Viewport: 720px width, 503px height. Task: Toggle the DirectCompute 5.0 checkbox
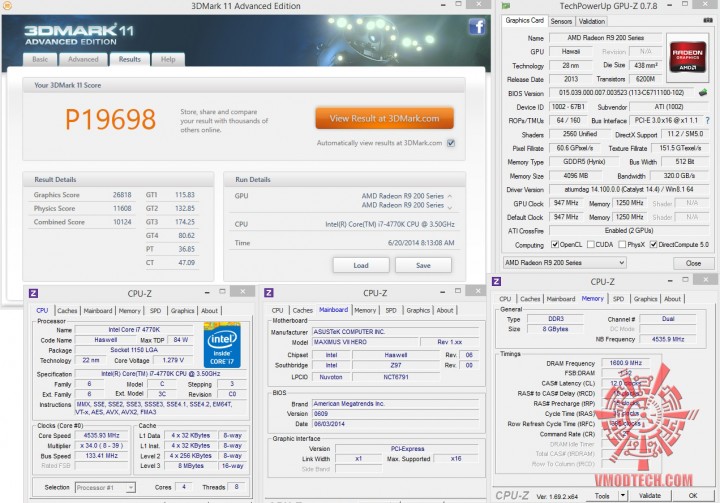(653, 244)
